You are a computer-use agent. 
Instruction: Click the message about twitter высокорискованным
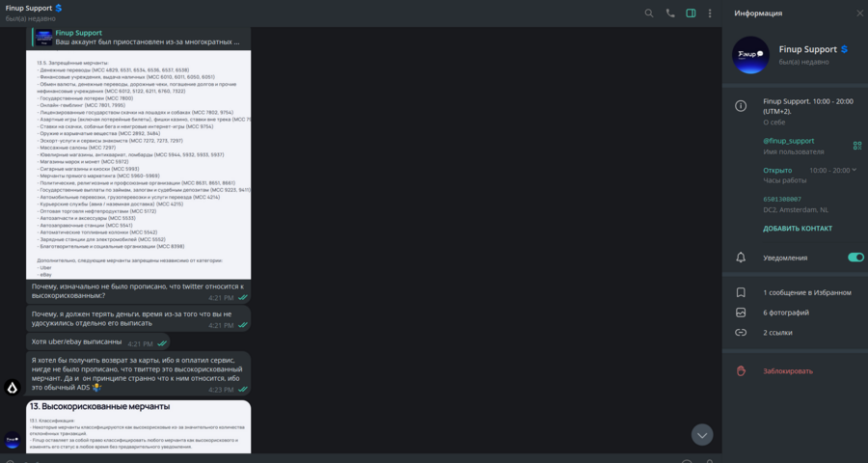[x=138, y=290]
